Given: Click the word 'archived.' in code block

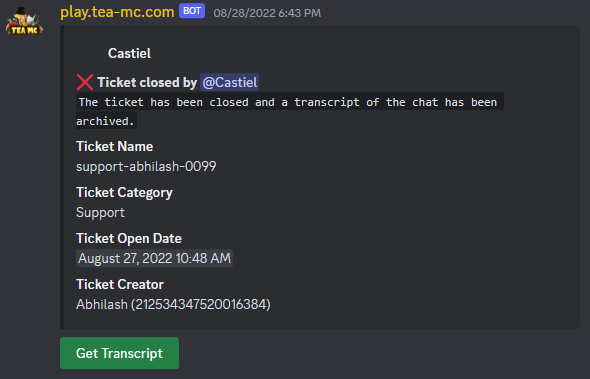Looking at the screenshot, I should [106, 121].
